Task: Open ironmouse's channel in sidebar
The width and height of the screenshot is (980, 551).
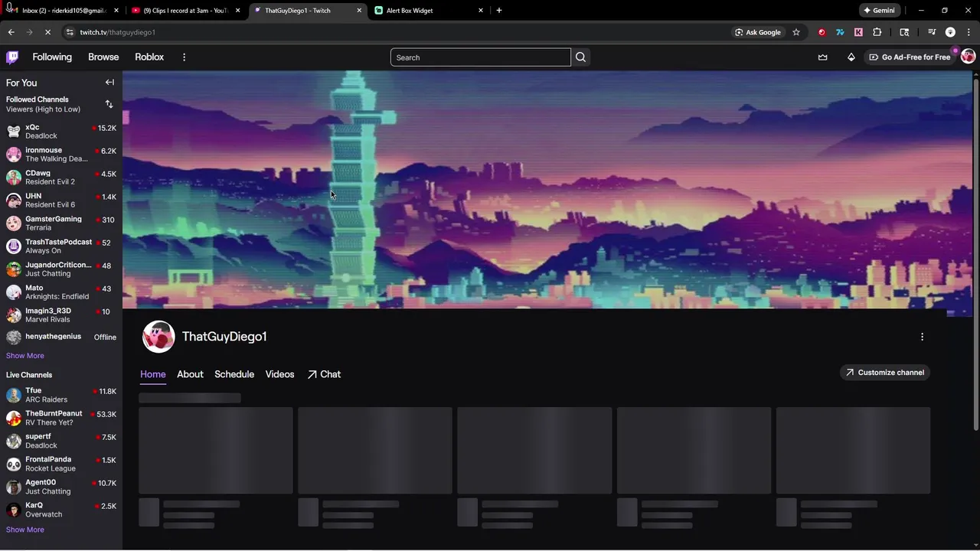Action: [61, 155]
